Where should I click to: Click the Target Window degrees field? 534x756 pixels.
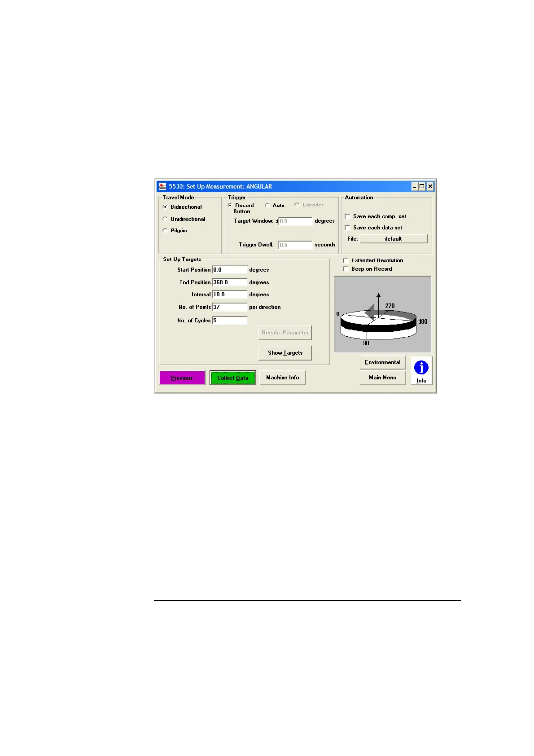point(295,221)
